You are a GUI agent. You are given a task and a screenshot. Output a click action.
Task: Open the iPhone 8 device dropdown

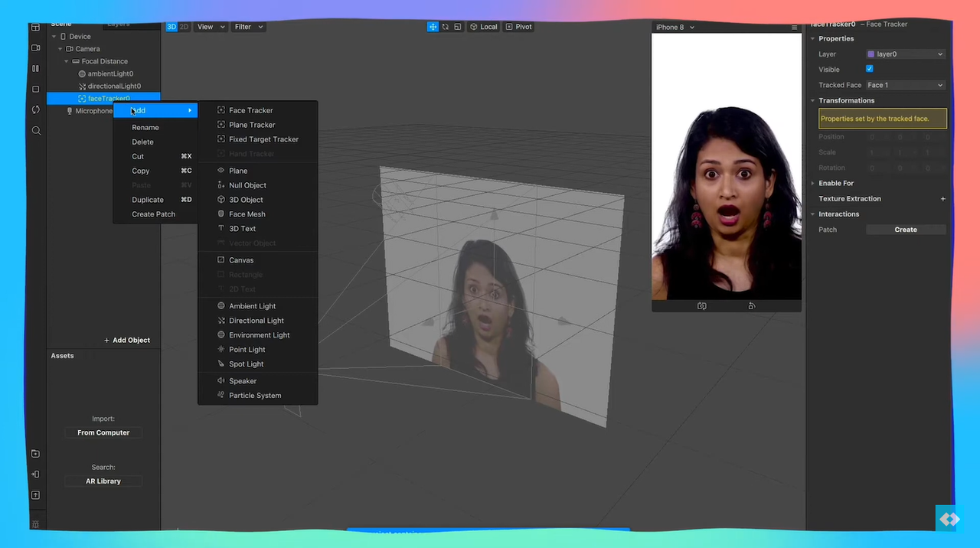point(675,28)
